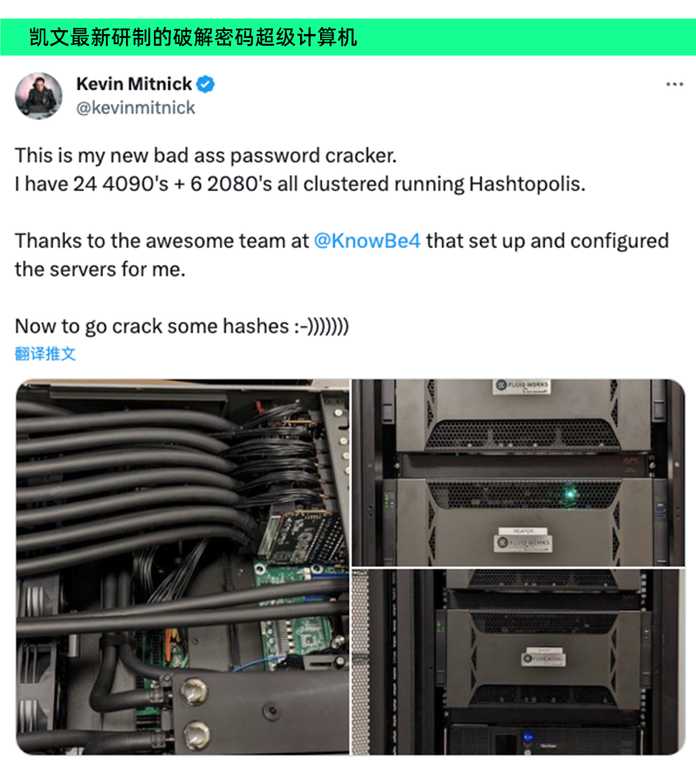Follow the @KnowBe4 mention link
This screenshot has height=762, width=696.
(367, 241)
